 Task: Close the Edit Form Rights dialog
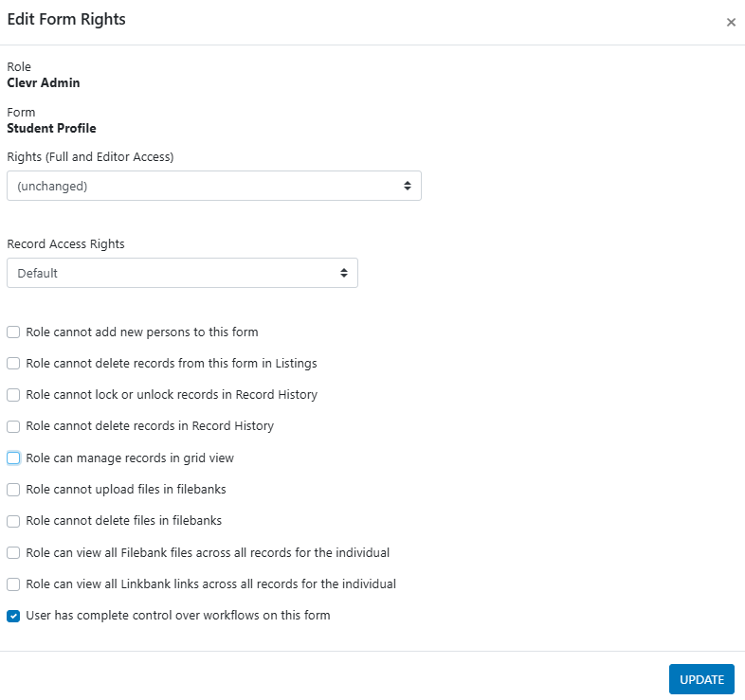tap(731, 23)
